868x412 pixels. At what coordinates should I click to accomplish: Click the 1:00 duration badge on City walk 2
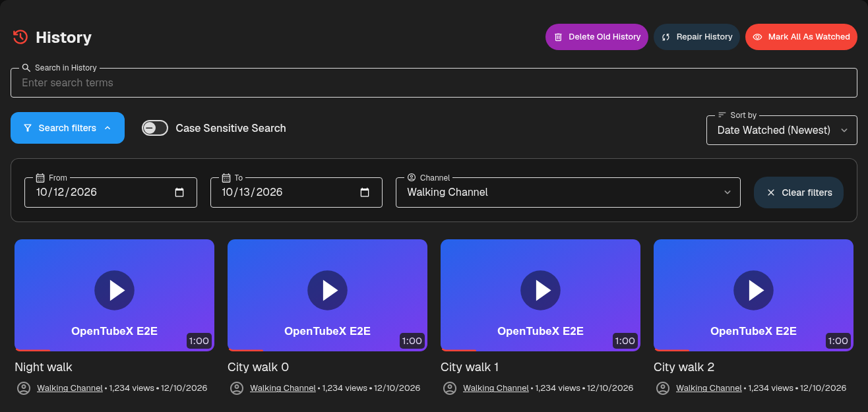tap(838, 341)
